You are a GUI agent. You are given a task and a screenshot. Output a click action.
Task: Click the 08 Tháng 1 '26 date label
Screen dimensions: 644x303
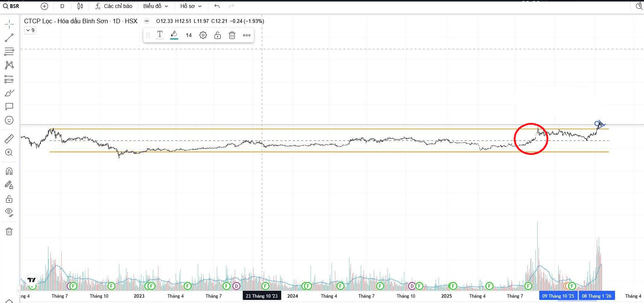pyautogui.click(x=596, y=296)
